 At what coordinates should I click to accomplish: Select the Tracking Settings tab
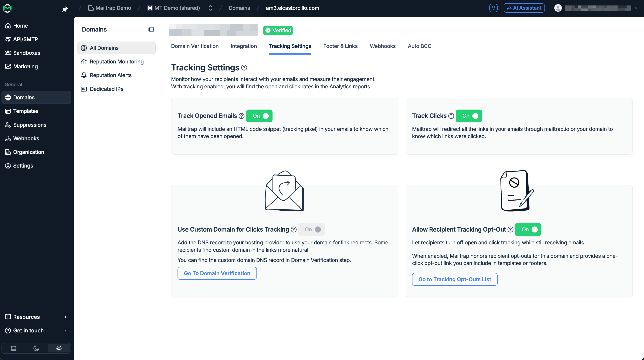coord(290,46)
